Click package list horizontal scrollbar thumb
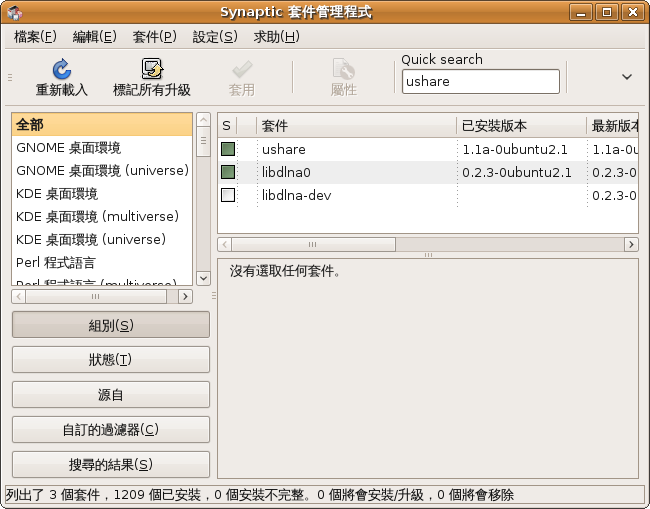This screenshot has height=509, width=650. (313, 244)
